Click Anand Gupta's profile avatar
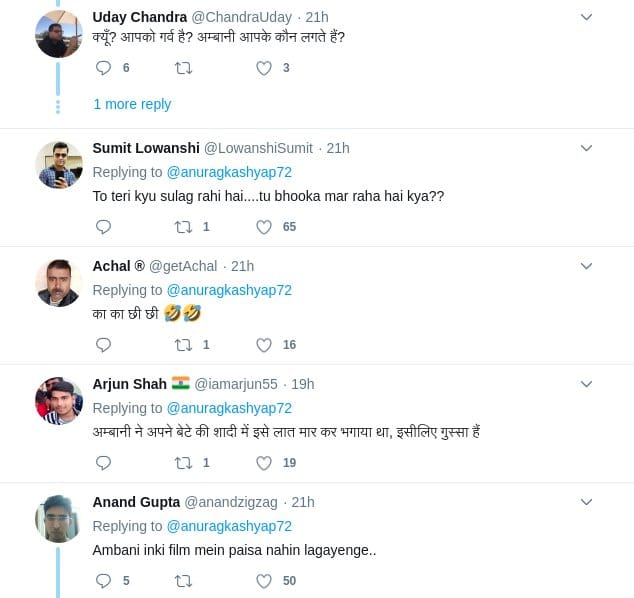634x598 pixels. [59, 518]
